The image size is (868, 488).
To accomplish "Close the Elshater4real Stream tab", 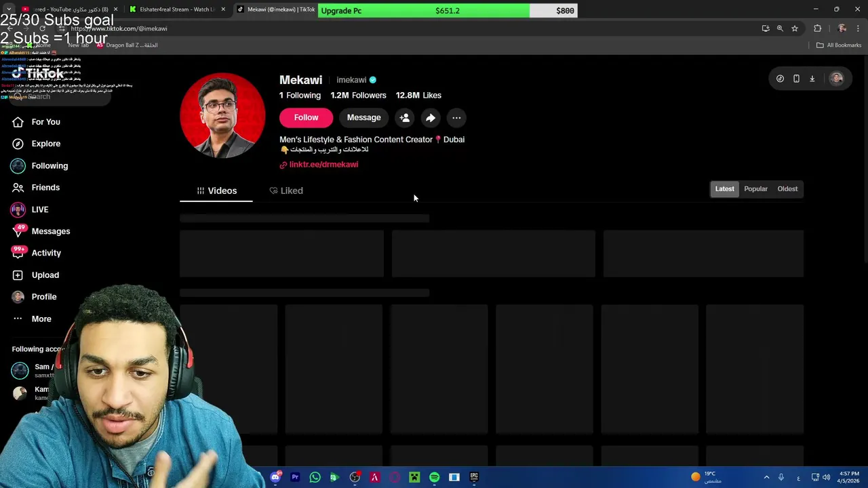I will click(223, 9).
